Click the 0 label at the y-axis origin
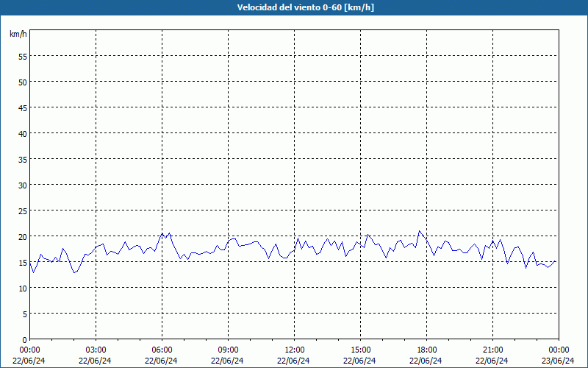 pos(24,339)
